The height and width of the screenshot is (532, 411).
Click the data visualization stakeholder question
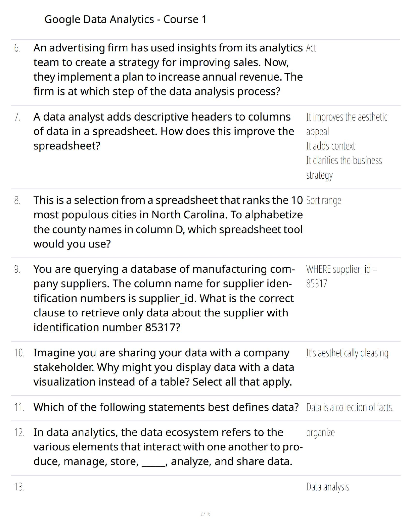coord(164,367)
